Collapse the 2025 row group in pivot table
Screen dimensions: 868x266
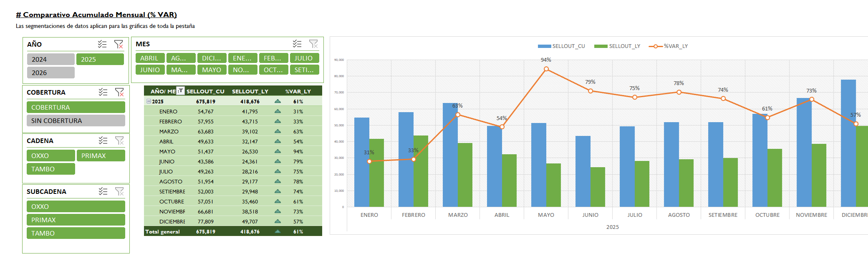point(149,101)
